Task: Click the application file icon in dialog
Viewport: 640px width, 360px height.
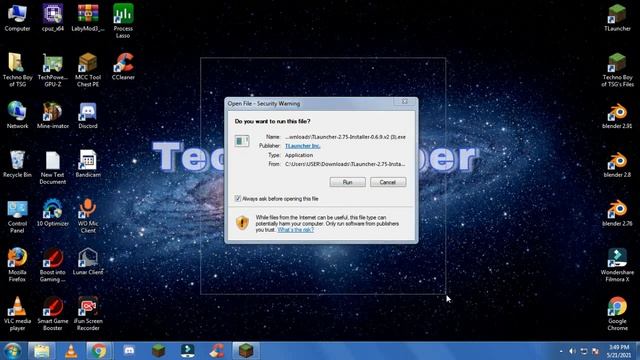Action: [x=242, y=141]
